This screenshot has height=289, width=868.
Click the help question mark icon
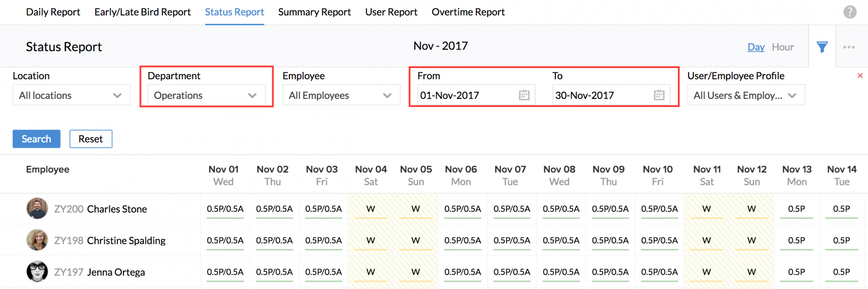point(850,12)
